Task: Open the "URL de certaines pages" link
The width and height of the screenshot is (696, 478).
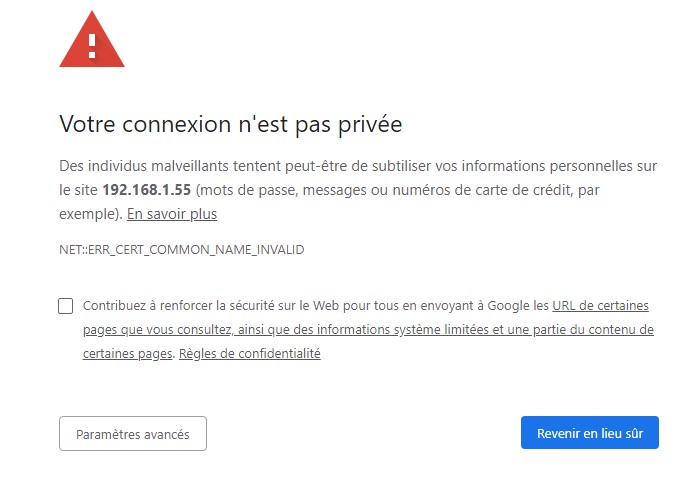Action: tap(600, 305)
